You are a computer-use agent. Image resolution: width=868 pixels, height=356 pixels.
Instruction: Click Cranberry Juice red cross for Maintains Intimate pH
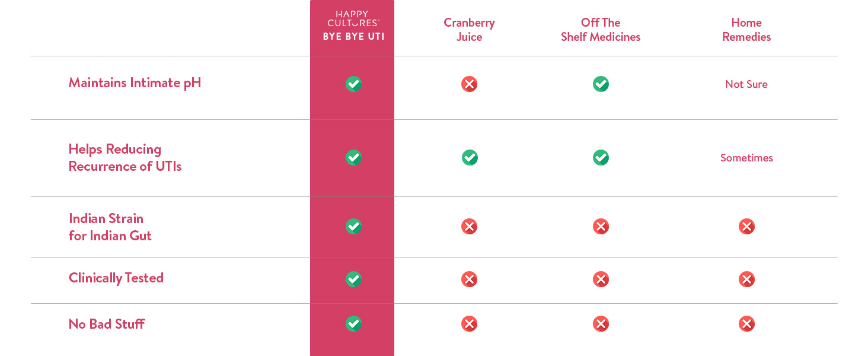tap(469, 84)
